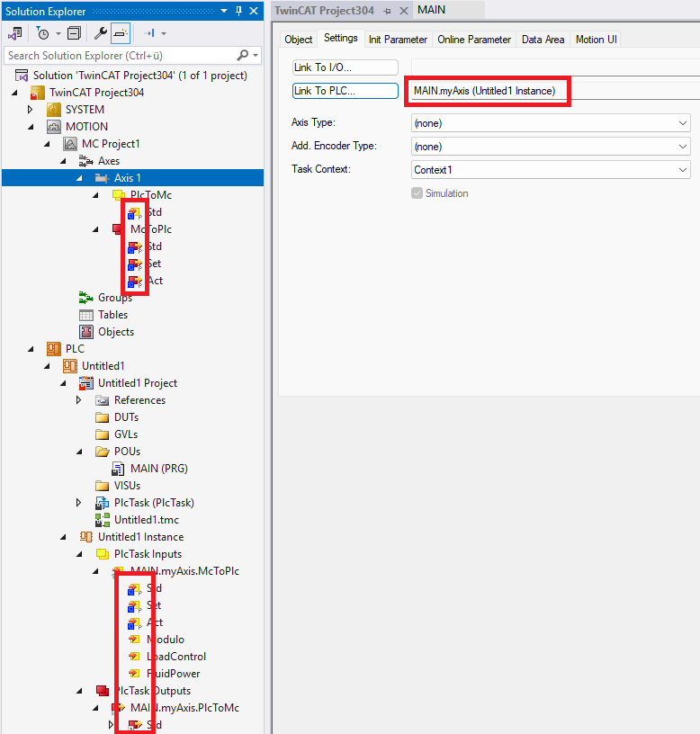This screenshot has width=700, height=734.
Task: Expand the References node
Action: [x=78, y=400]
